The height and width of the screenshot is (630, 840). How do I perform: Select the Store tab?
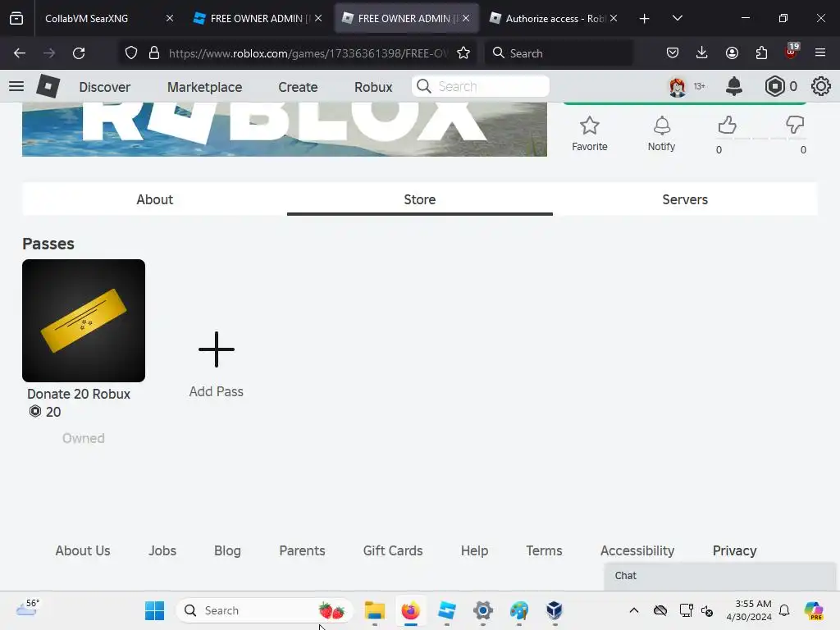tap(419, 199)
